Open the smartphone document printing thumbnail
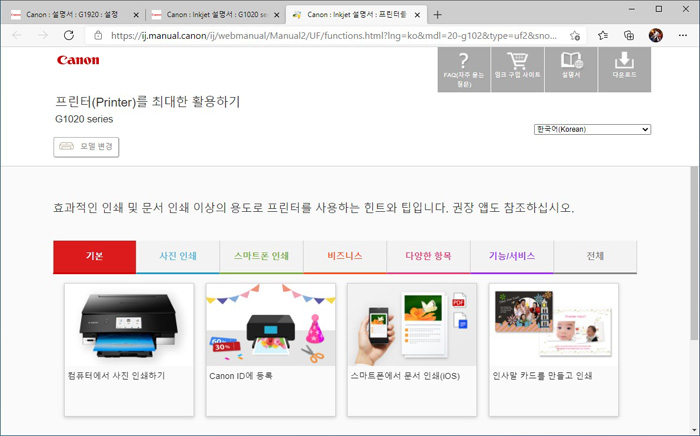The height and width of the screenshot is (436, 700). (412, 325)
